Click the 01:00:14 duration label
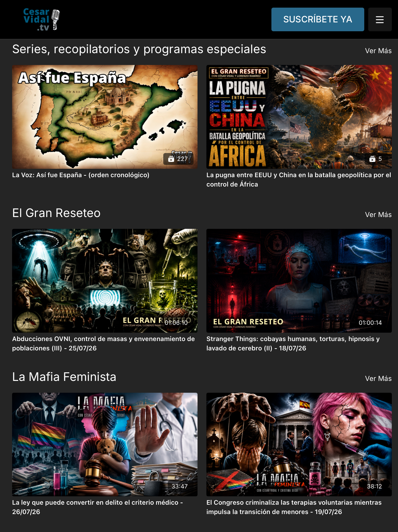The height and width of the screenshot is (532, 398). [370, 323]
